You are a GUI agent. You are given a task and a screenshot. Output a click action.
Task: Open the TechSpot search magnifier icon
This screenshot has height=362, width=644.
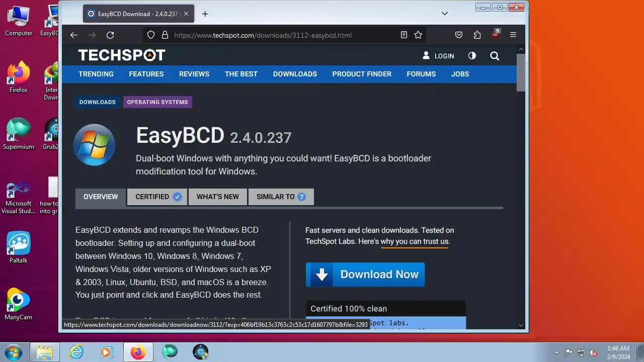[x=495, y=56]
